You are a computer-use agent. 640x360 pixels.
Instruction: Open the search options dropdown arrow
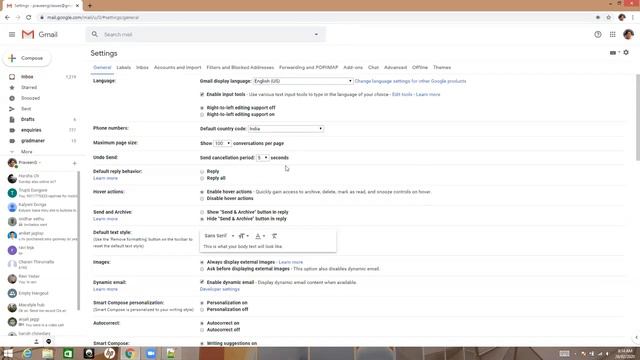click(x=316, y=35)
